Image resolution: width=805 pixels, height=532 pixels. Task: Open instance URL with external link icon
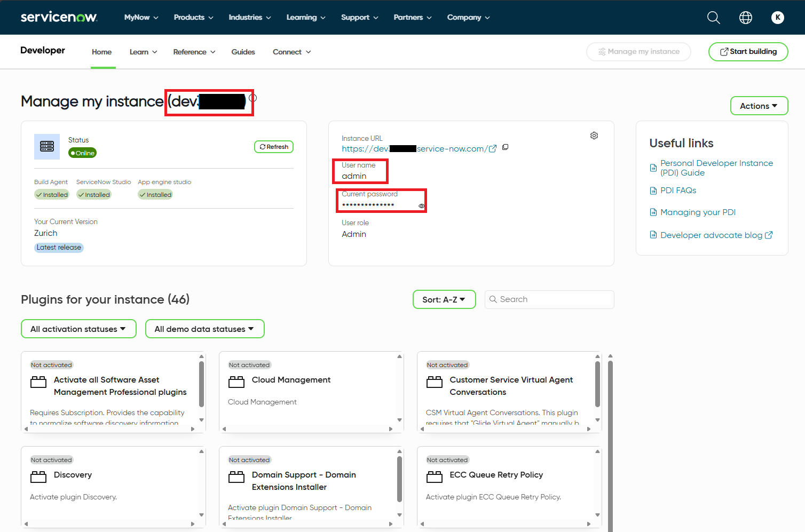click(x=492, y=148)
